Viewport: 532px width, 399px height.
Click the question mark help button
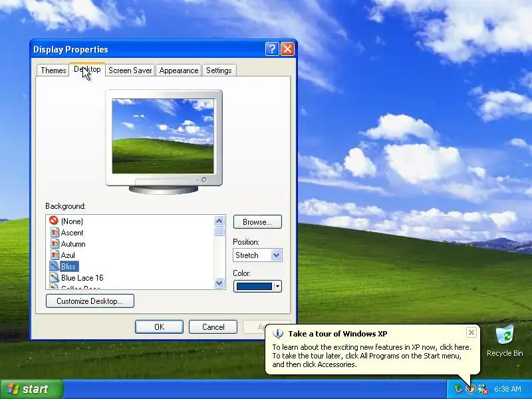(272, 49)
